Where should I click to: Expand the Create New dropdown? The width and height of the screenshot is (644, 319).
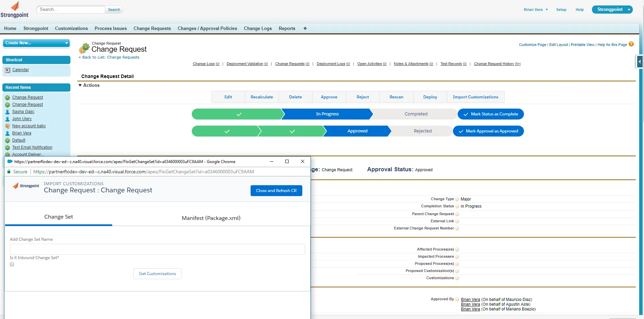[x=36, y=43]
